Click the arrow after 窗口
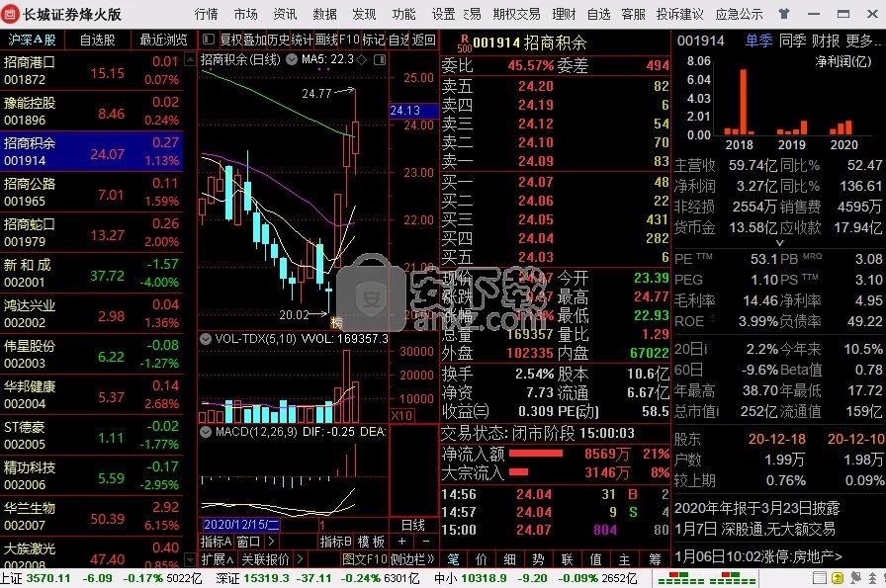Screen dimensions: 886x588 click(271, 542)
